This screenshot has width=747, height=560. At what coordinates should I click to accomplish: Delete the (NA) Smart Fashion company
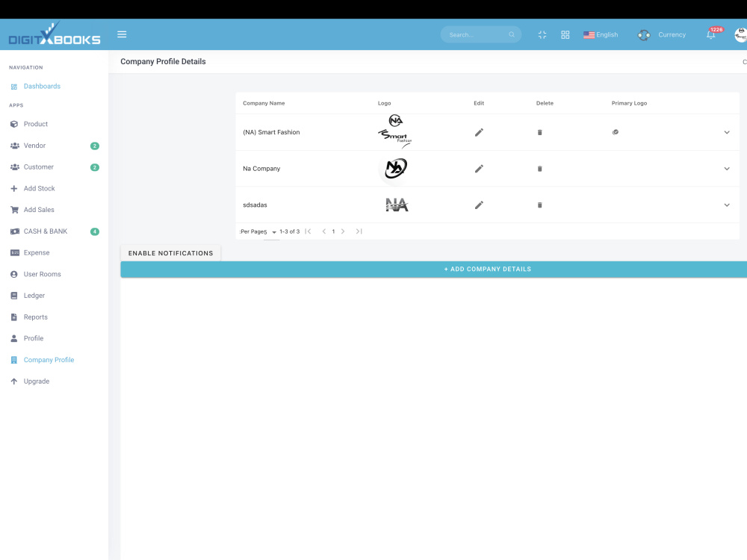click(x=540, y=132)
